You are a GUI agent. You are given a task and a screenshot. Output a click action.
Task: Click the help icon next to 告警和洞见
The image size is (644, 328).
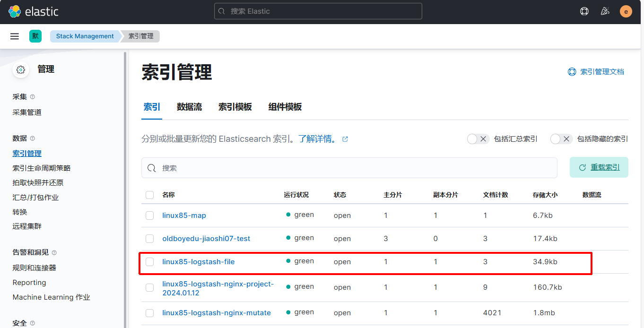(54, 253)
